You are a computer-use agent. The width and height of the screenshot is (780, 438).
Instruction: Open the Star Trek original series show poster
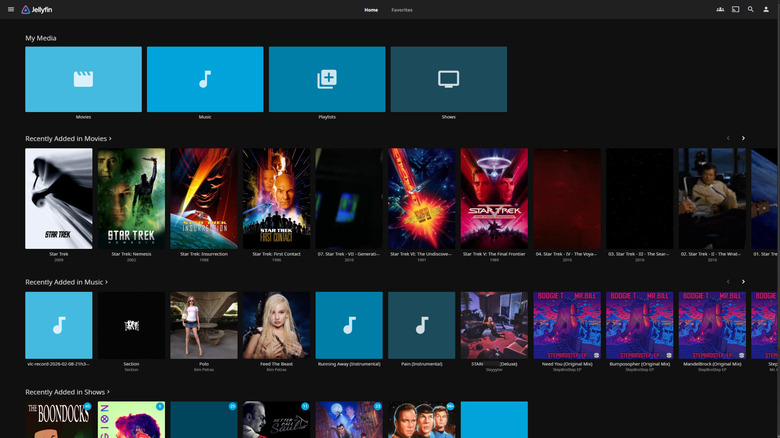click(x=422, y=420)
